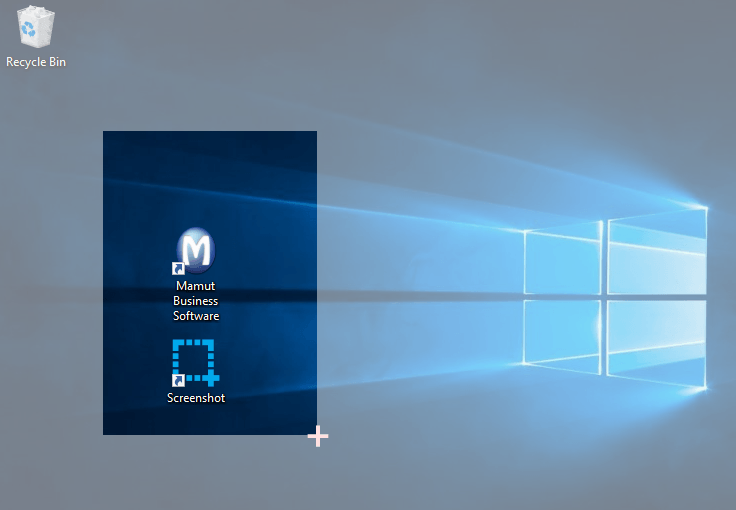Click the "Screenshot" text label under the icon
Viewport: 736px width, 510px height.
point(195,398)
